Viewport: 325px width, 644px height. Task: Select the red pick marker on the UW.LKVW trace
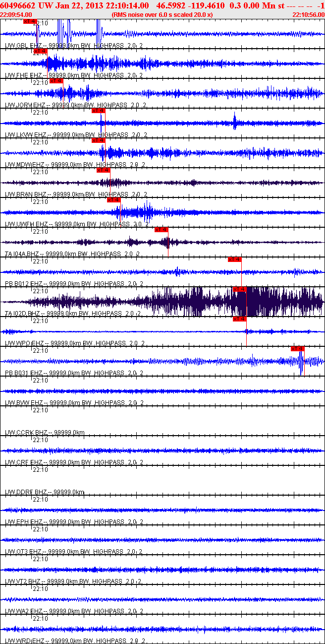[98, 111]
